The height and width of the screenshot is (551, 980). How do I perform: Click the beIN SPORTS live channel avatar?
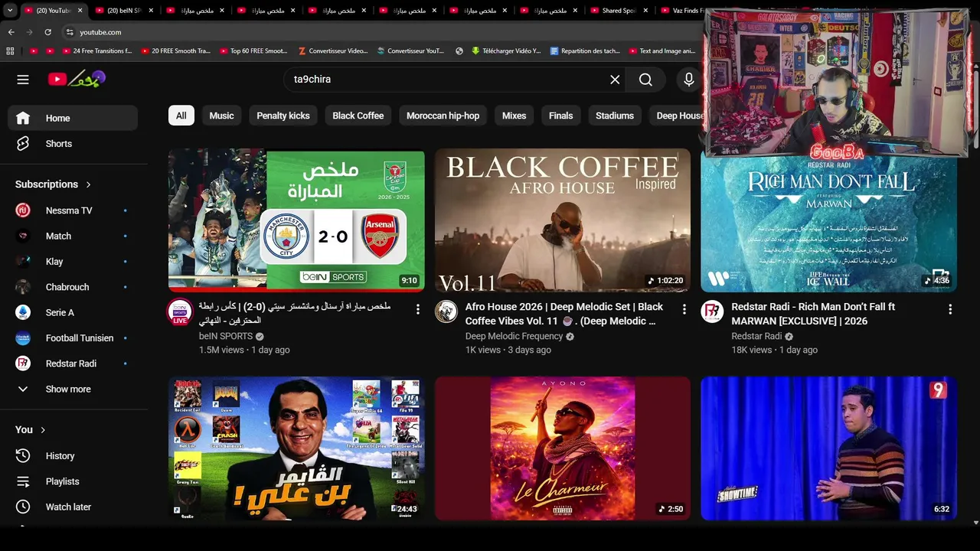pyautogui.click(x=180, y=311)
